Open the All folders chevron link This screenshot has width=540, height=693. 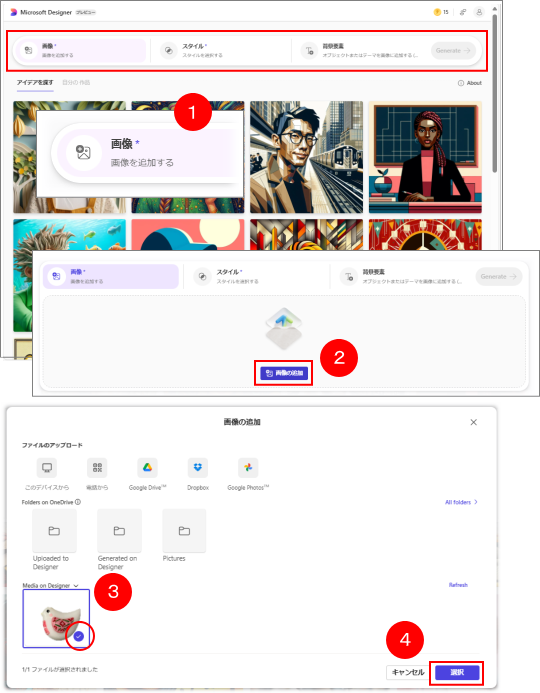pyautogui.click(x=461, y=502)
